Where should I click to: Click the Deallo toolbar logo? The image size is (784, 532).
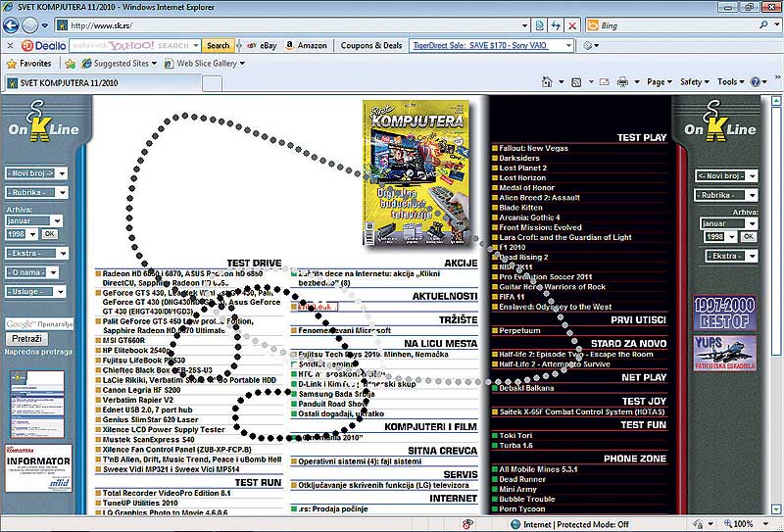click(x=43, y=45)
